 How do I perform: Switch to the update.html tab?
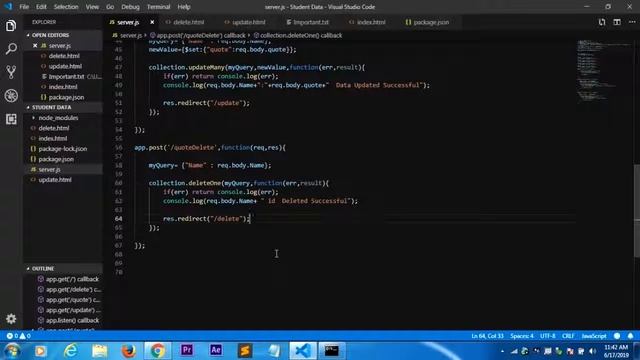[x=248, y=22]
